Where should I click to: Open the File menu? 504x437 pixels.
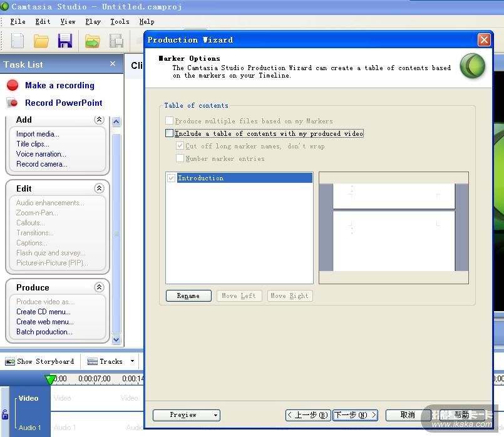click(x=18, y=21)
